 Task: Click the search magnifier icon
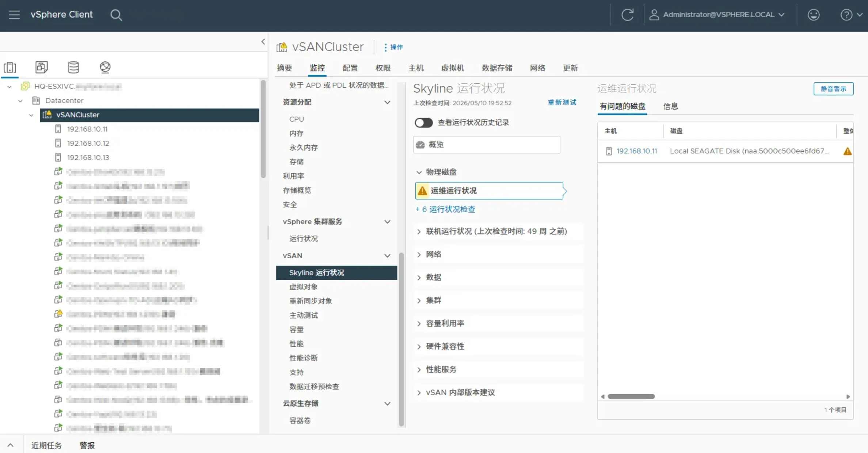[x=116, y=15]
